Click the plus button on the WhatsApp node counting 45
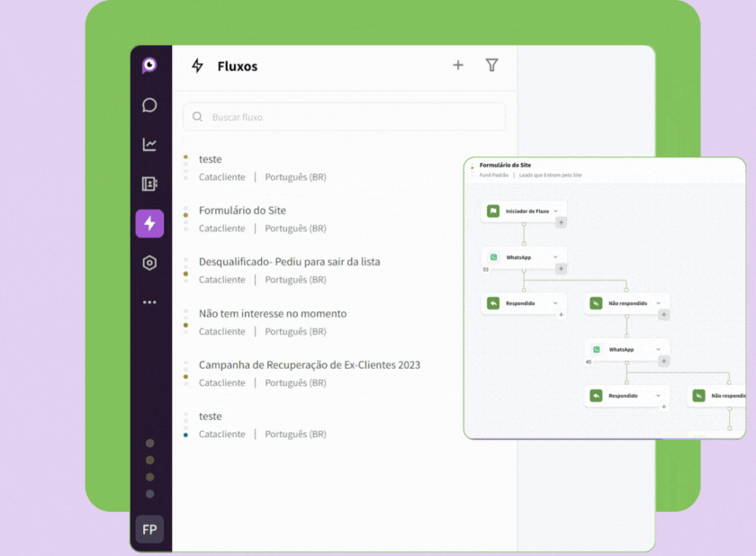The height and width of the screenshot is (556, 756). (664, 361)
